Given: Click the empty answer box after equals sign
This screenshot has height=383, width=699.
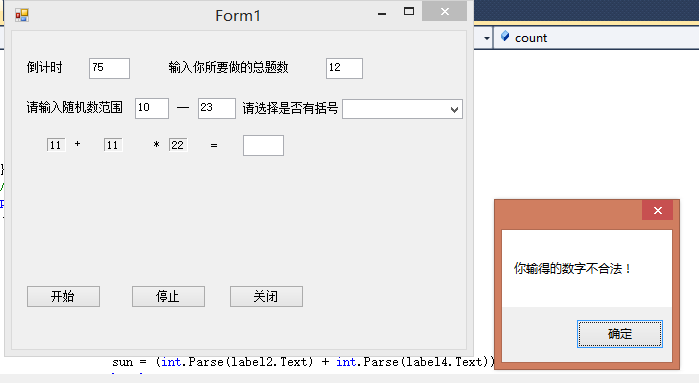Looking at the screenshot, I should [263, 145].
